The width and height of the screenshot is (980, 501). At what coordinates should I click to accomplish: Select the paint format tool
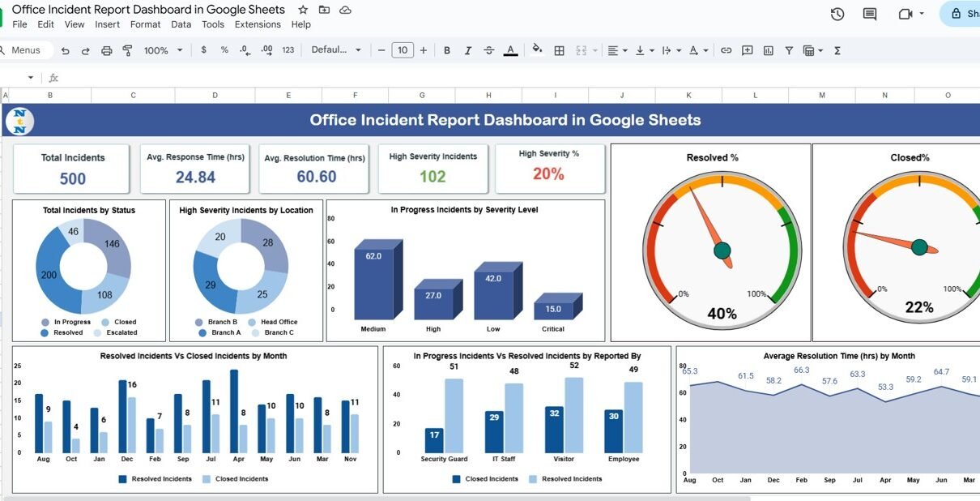(127, 50)
